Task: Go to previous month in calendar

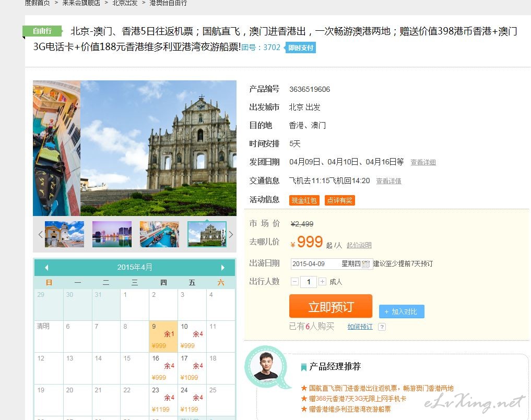Action: 46,268
